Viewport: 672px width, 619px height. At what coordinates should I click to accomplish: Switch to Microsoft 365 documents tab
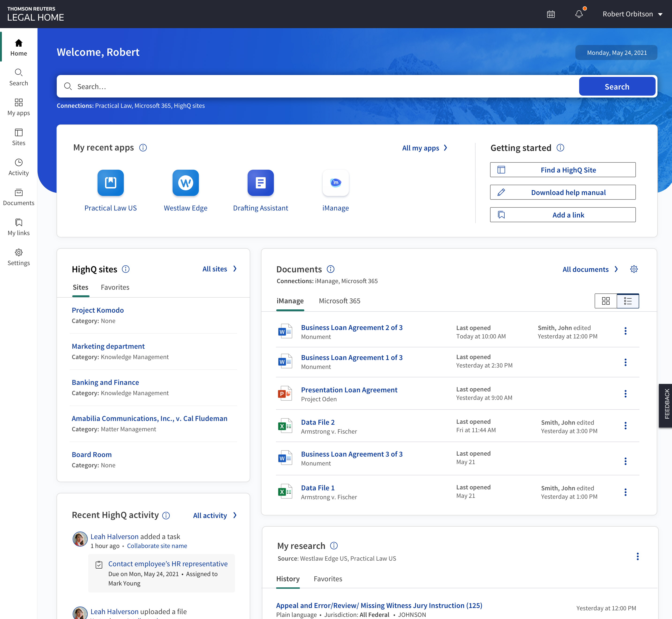340,301
